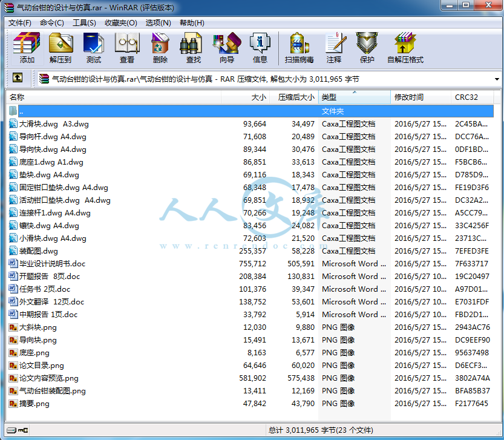
Task: Click the folder icon of the '..' row
Action: 13,111
